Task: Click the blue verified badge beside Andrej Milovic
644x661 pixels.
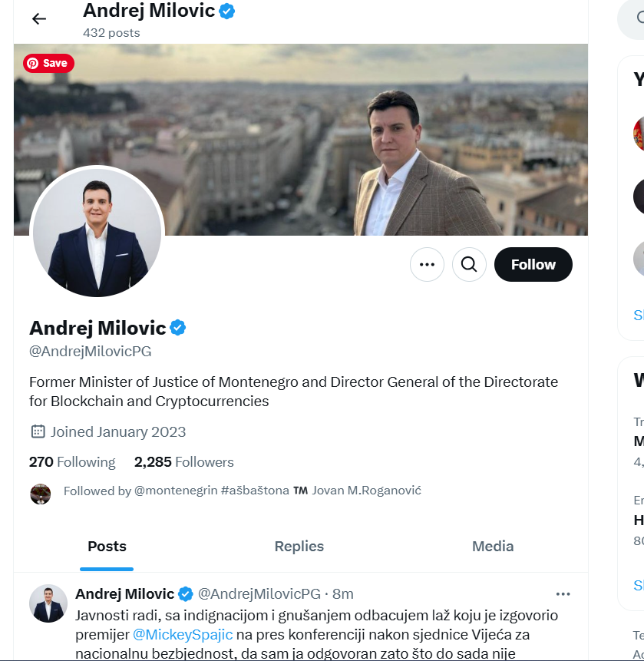Action: pyautogui.click(x=177, y=327)
